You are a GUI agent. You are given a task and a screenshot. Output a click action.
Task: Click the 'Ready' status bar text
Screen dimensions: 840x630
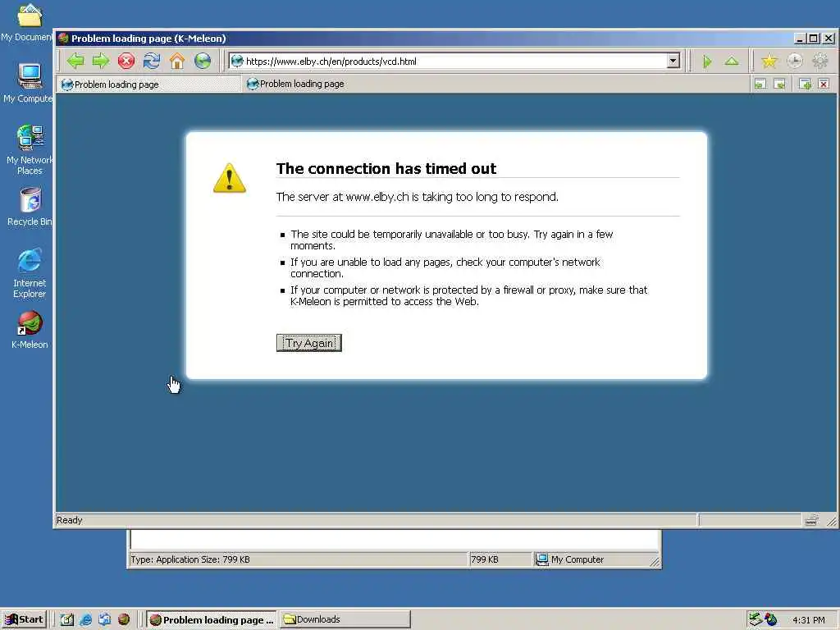tap(70, 520)
